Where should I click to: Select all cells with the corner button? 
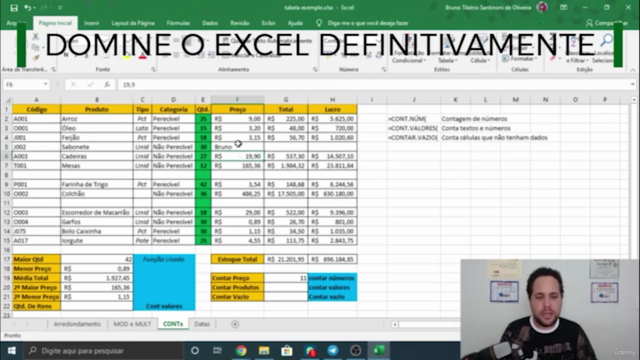[7, 100]
